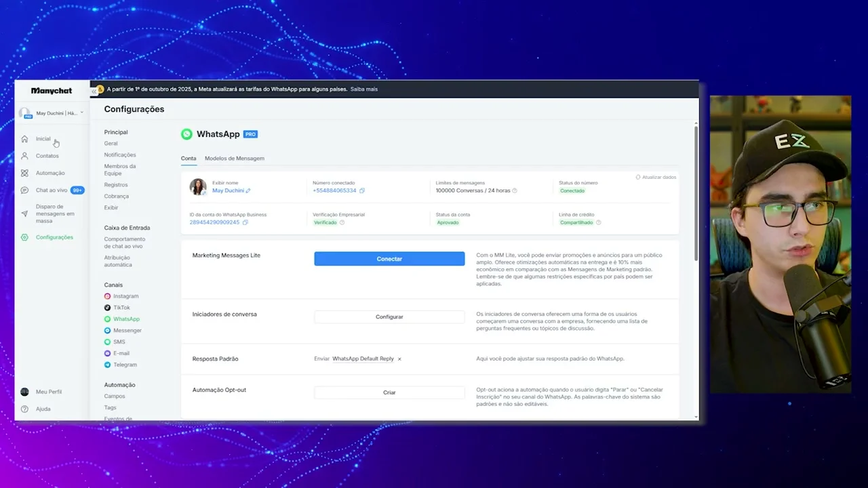The image size is (868, 488).
Task: Click the +554884065334 phone number link
Action: (x=334, y=191)
